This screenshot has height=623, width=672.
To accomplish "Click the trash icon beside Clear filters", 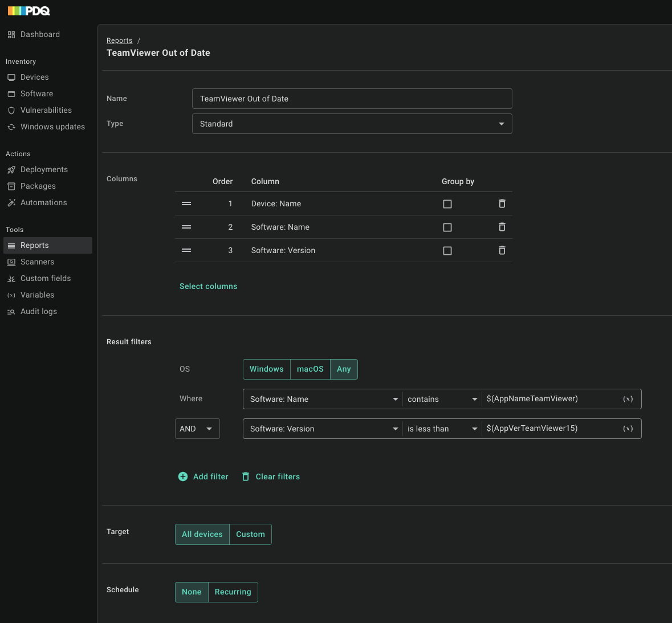I will click(246, 477).
